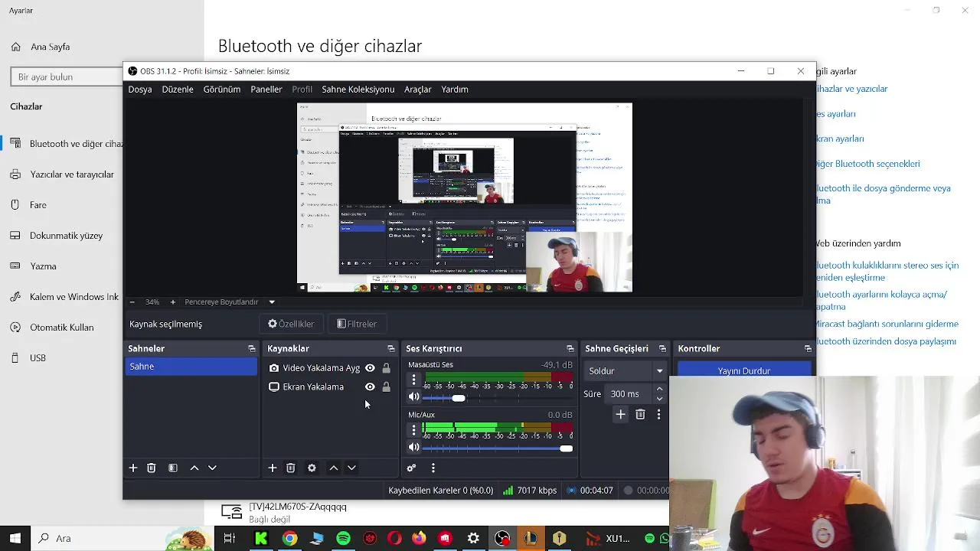This screenshot has width=980, height=551.
Task: Delete scene transition with trash icon
Action: point(640,414)
